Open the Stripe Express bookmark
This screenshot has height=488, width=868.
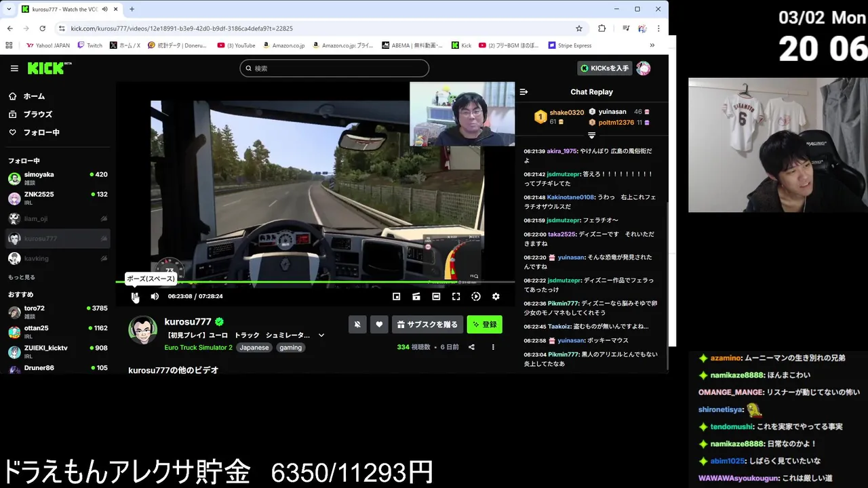click(x=569, y=45)
